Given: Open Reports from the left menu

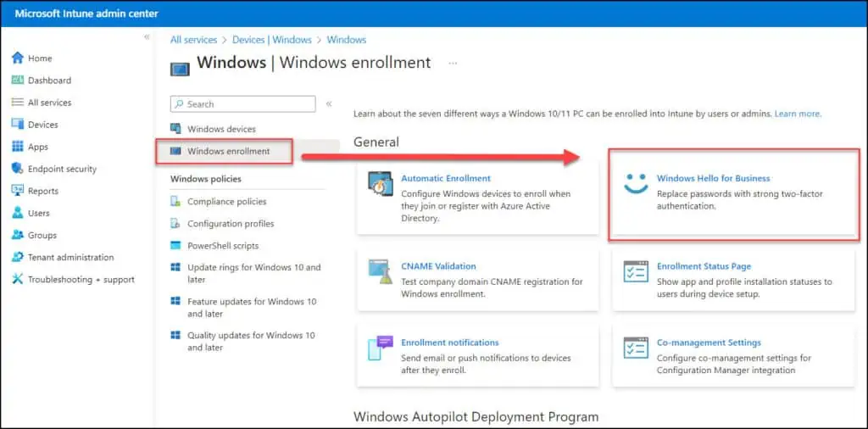Looking at the screenshot, I should 43,191.
